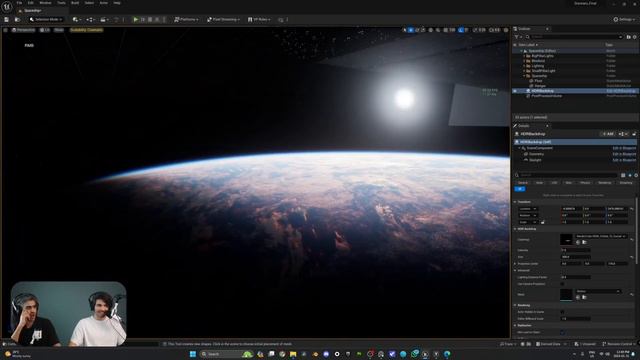Select the All details filter tab
The width and height of the screenshot is (640, 360).
coord(520,189)
